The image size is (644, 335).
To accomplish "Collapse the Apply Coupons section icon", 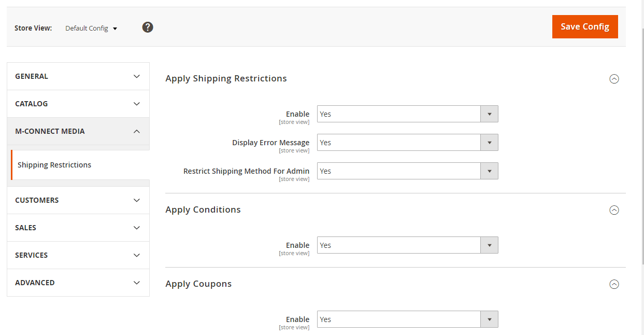I will pyautogui.click(x=614, y=284).
